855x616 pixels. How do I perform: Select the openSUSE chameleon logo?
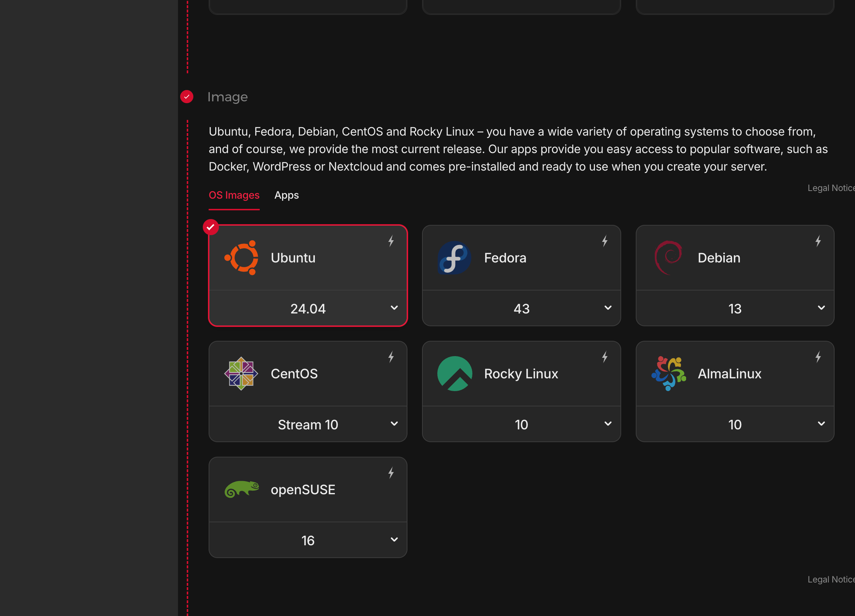(x=242, y=490)
